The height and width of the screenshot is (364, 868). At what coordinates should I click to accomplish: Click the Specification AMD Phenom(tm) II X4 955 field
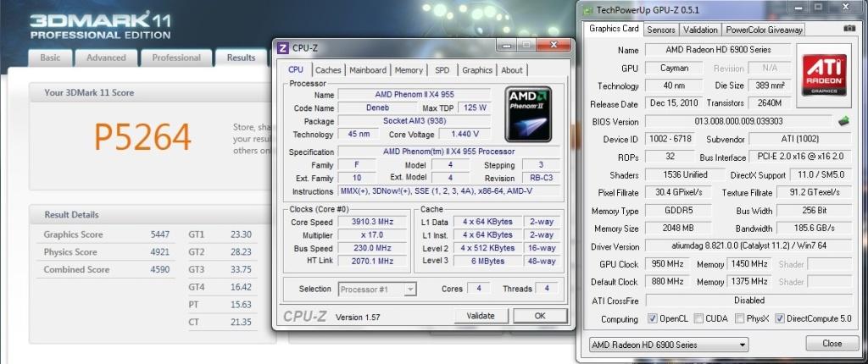click(x=448, y=152)
